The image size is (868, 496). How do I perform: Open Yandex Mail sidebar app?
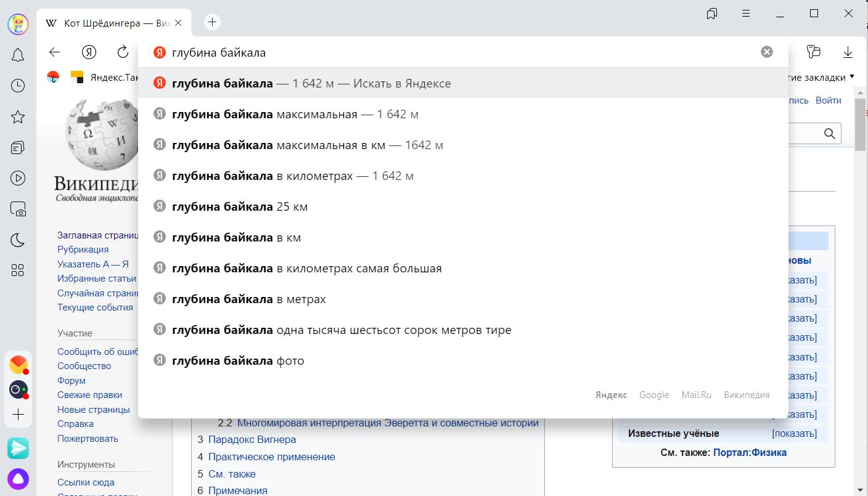[18, 365]
